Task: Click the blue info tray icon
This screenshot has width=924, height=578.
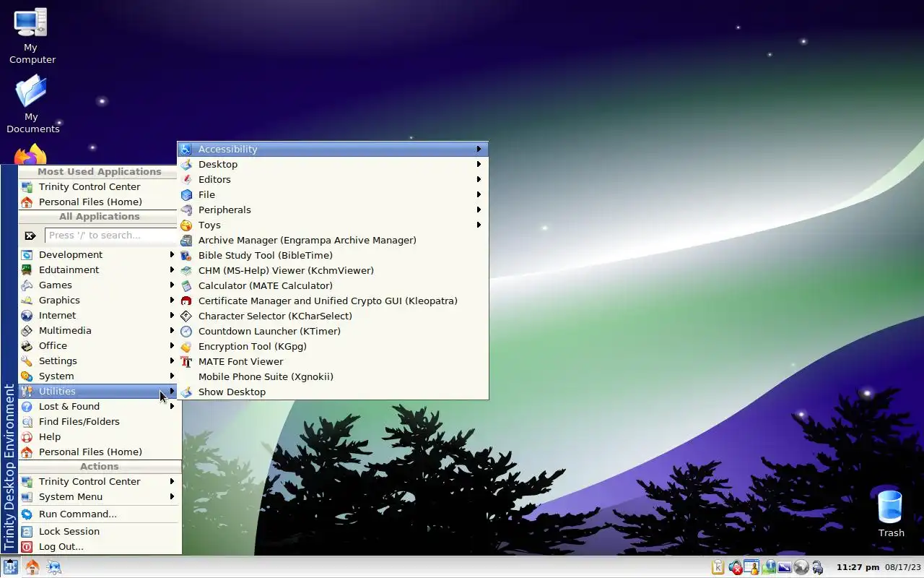Action: pyautogui.click(x=768, y=567)
